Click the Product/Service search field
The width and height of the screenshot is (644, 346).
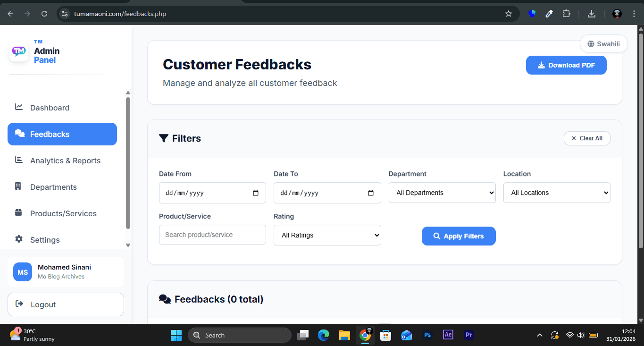[212, 235]
